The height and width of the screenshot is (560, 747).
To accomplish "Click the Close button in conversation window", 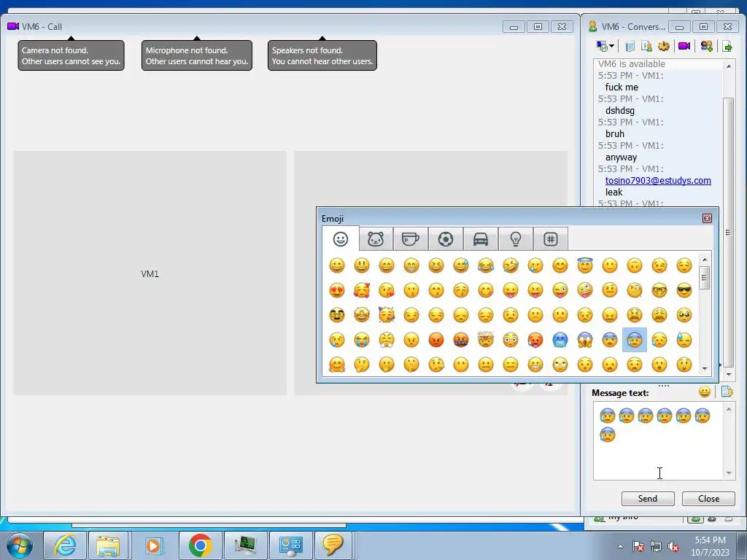I will [708, 499].
